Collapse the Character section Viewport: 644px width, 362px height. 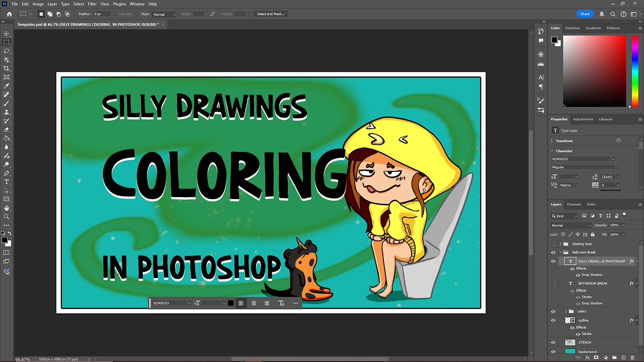tap(552, 151)
